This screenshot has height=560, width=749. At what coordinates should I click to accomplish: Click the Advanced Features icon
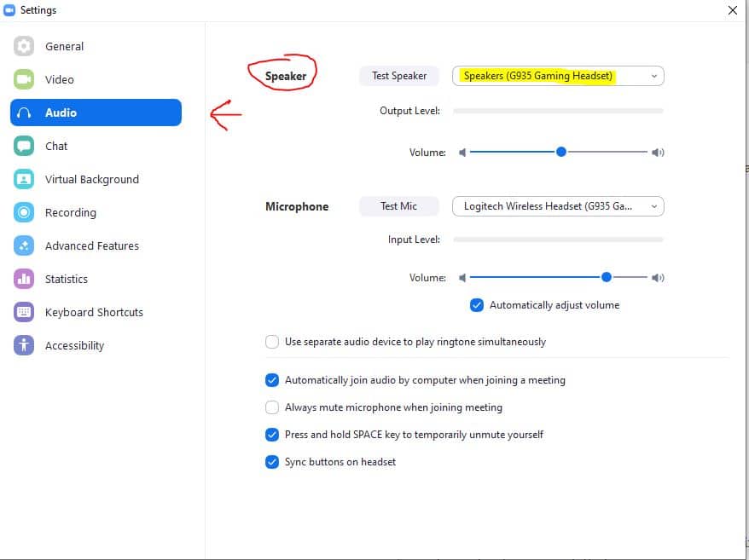pos(24,245)
